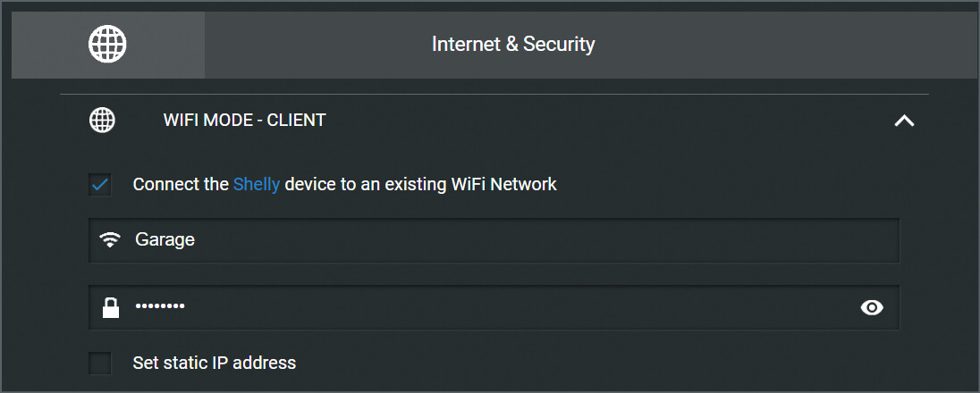The image size is (980, 393).
Task: Click the globe icon beside WIFI MODE - CLIENT
Action: pos(103,120)
